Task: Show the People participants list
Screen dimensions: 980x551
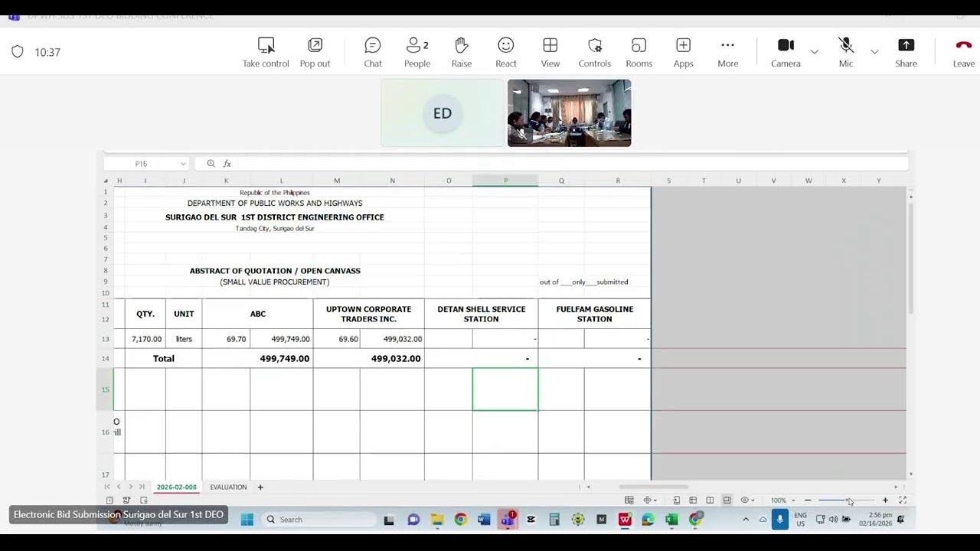Action: click(417, 52)
